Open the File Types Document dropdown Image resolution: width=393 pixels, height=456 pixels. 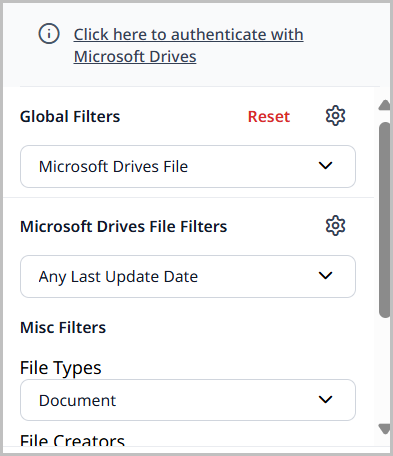tap(188, 400)
